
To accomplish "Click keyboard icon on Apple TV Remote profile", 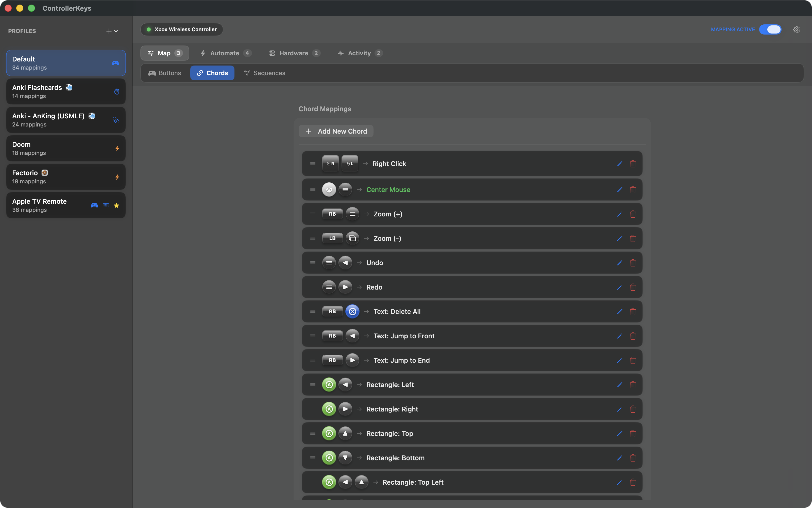I will (x=106, y=205).
